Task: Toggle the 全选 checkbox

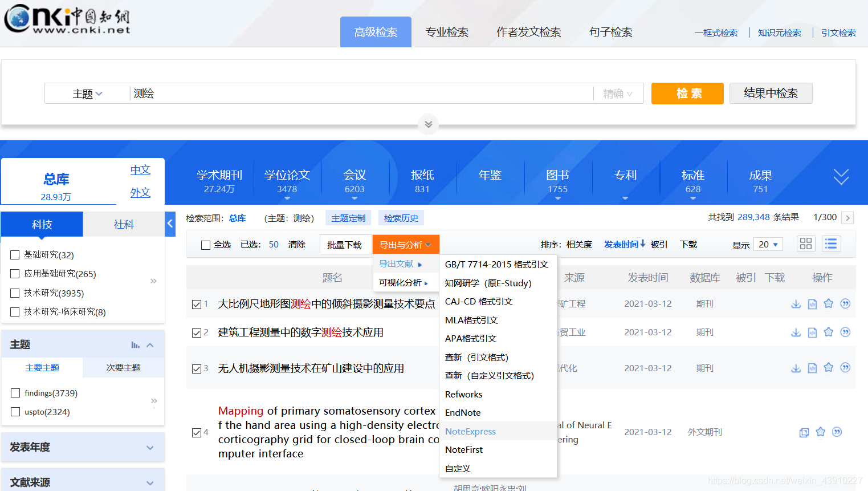Action: point(206,245)
